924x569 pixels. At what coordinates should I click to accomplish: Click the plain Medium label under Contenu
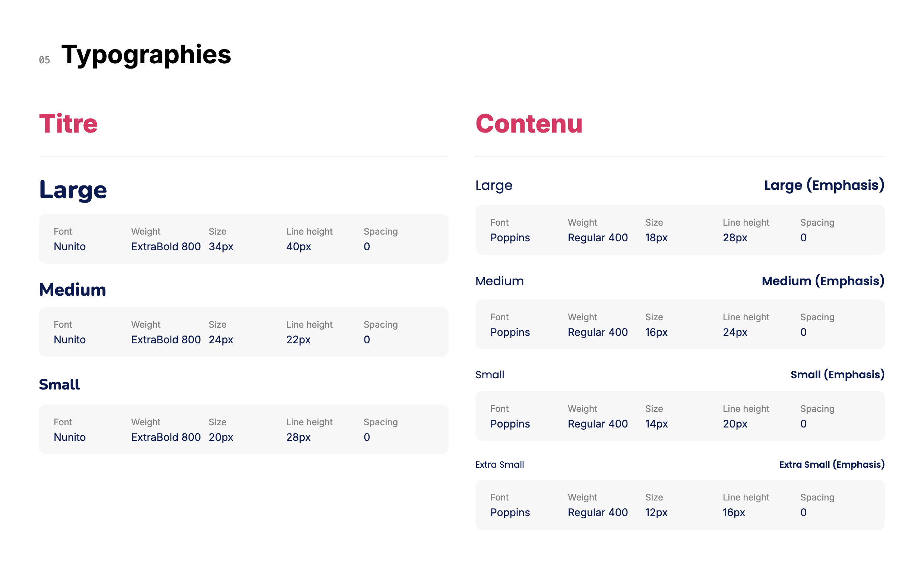499,281
